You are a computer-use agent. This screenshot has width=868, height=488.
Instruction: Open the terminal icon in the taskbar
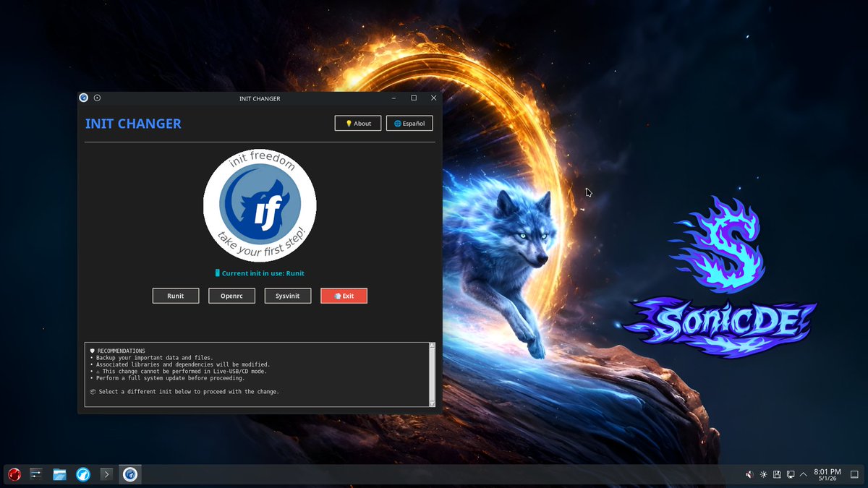coord(106,474)
